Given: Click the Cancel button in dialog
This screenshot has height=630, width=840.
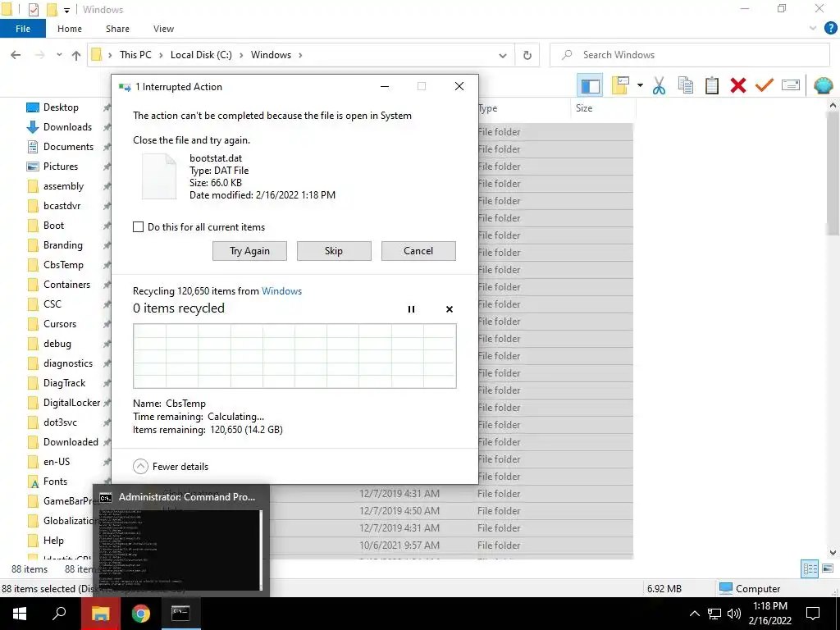Looking at the screenshot, I should point(418,251).
